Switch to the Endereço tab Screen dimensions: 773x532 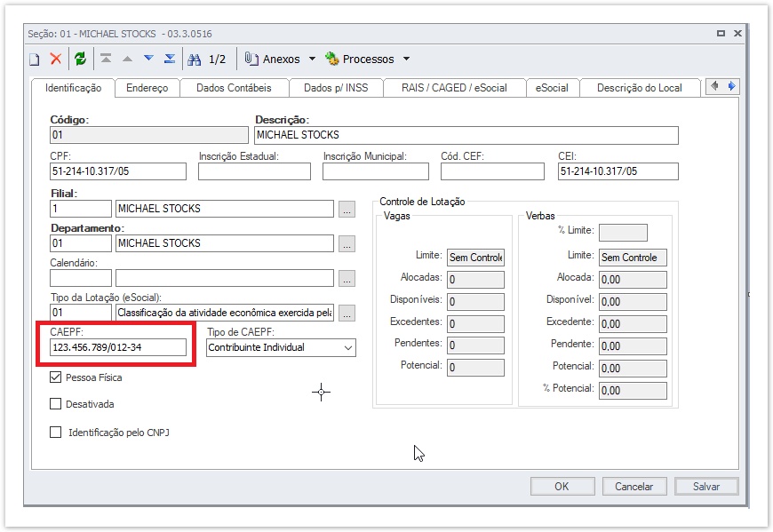click(x=147, y=88)
